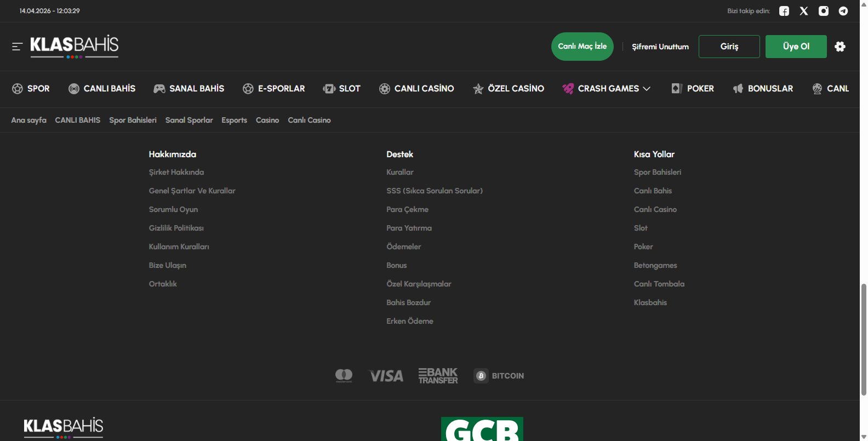Click the Klasbahis logo in header

[x=75, y=47]
